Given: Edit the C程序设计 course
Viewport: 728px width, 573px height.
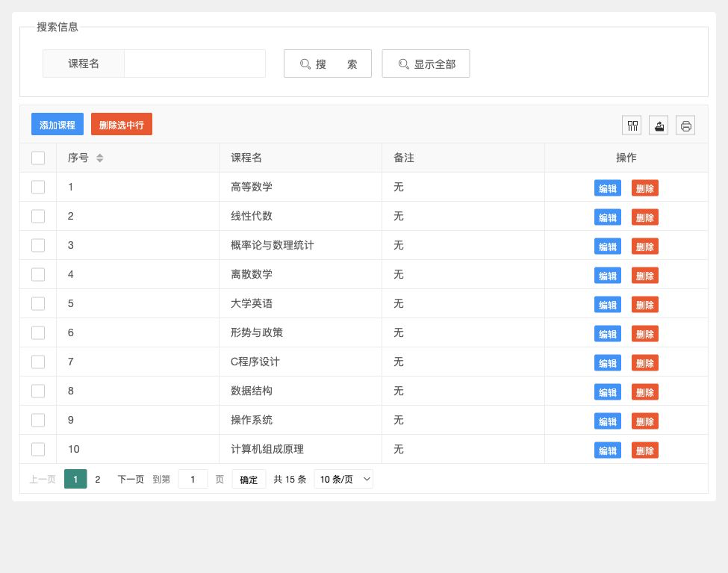Looking at the screenshot, I should click(x=608, y=363).
